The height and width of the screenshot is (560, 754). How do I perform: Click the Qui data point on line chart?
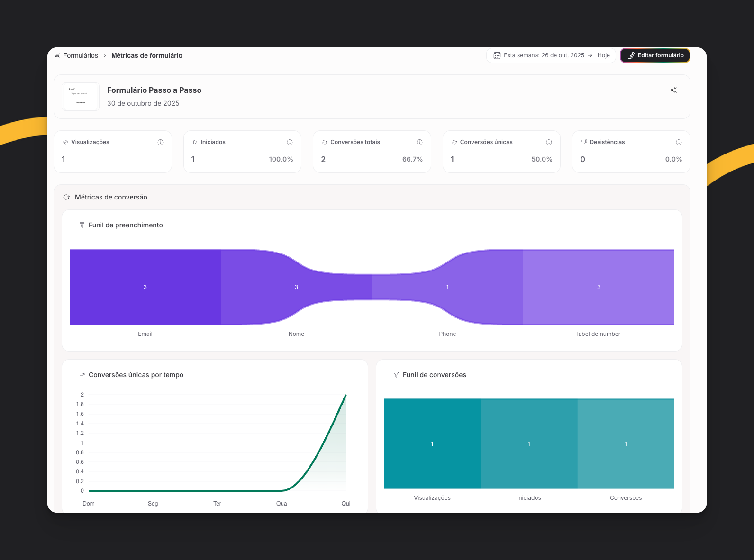click(x=345, y=395)
